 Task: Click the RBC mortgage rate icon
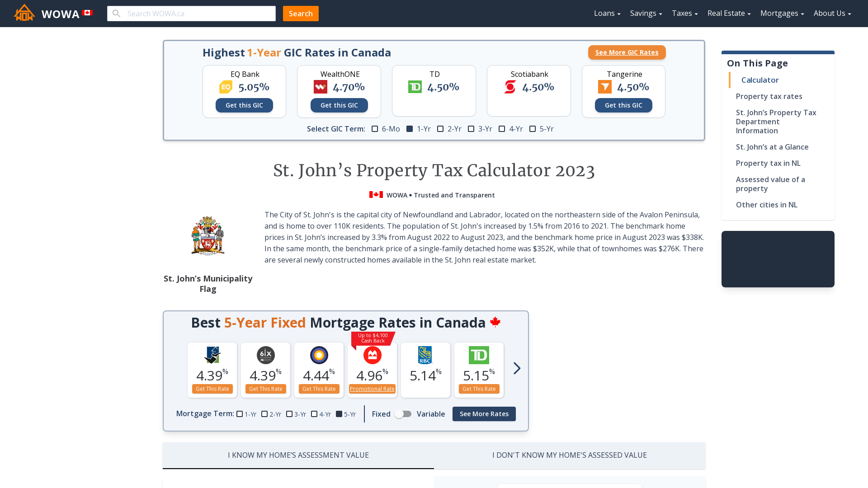(x=425, y=355)
